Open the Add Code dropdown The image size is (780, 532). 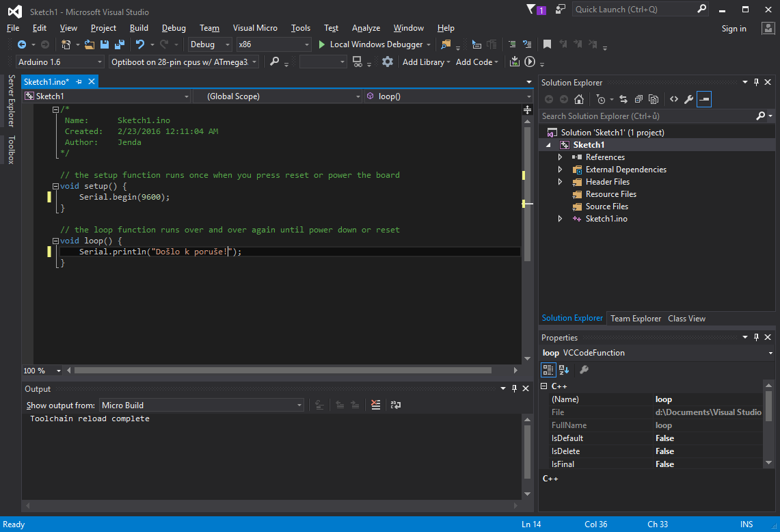(477, 62)
